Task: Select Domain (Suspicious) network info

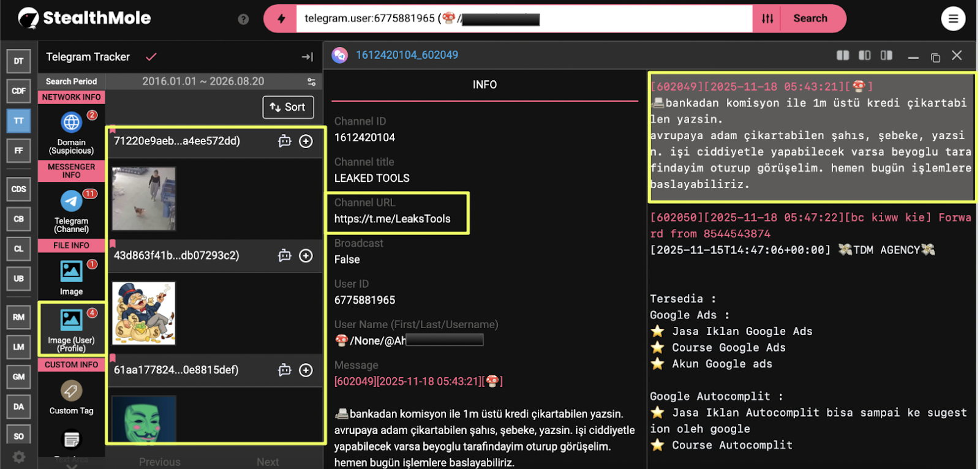Action: pyautogui.click(x=72, y=133)
